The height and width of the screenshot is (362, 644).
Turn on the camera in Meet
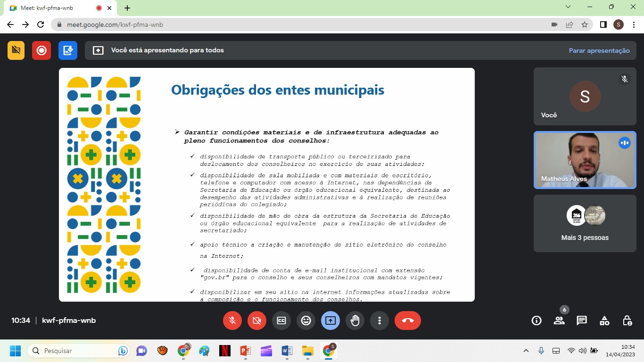[x=257, y=321]
